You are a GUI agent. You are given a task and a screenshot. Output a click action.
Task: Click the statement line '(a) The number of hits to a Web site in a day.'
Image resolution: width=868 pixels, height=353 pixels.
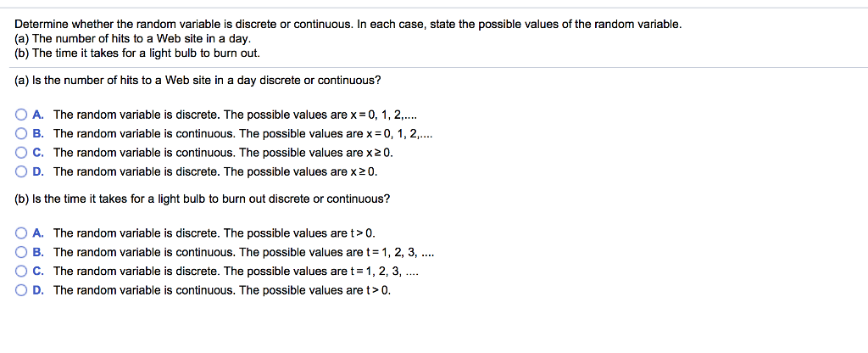pyautogui.click(x=133, y=39)
